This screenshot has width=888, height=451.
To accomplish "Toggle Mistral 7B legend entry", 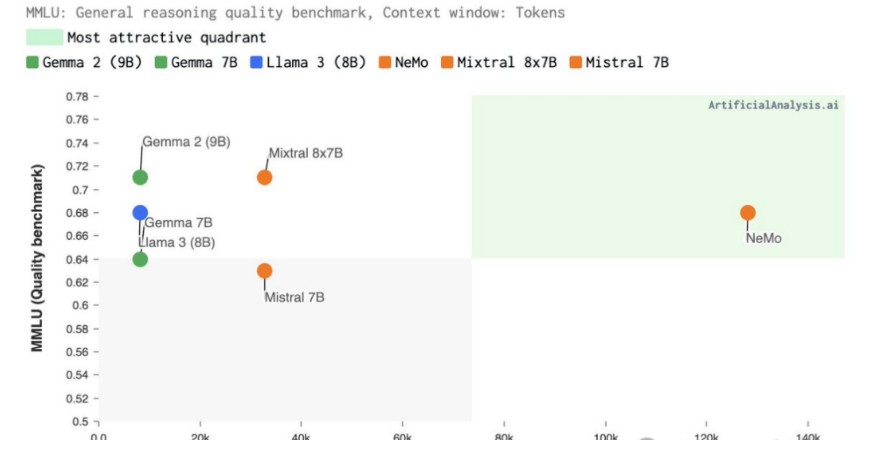I will pos(620,62).
